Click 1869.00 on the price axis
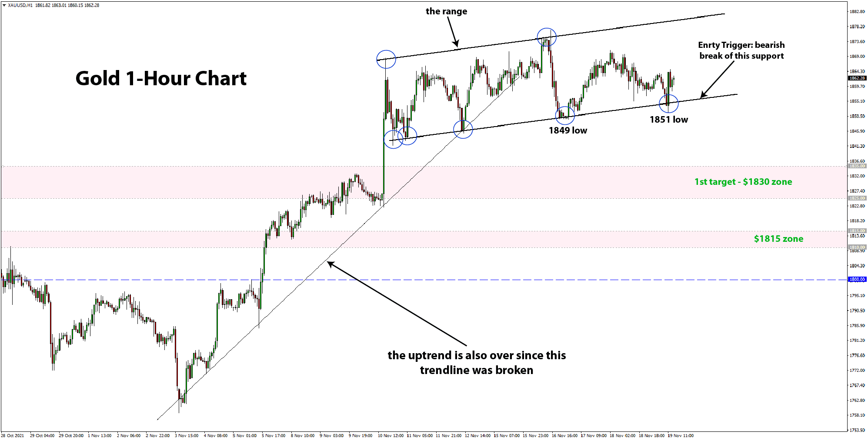Image resolution: width=868 pixels, height=441 pixels. point(857,57)
